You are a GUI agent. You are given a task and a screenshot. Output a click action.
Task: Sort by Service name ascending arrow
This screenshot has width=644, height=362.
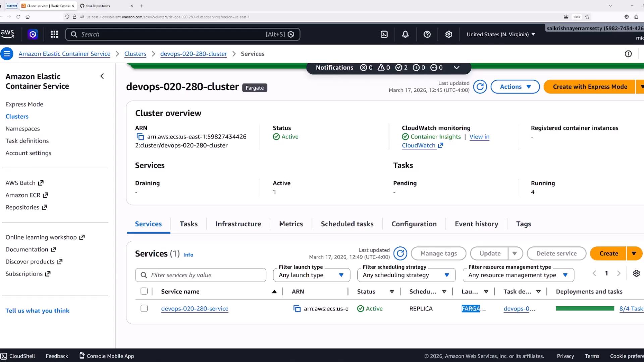[274, 292]
